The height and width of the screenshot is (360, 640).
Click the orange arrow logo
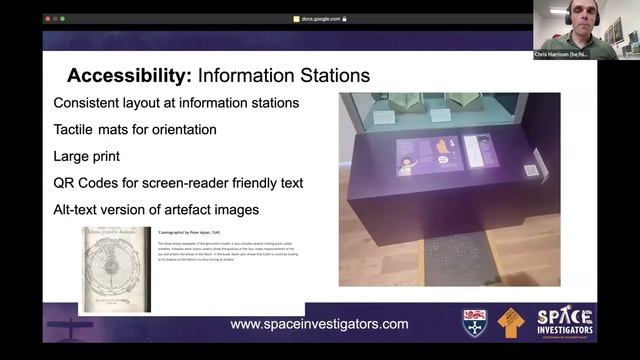(x=511, y=323)
